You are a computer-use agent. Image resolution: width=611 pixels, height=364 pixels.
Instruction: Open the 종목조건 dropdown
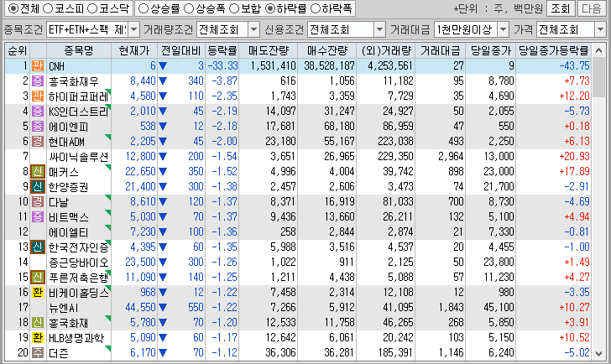(133, 29)
